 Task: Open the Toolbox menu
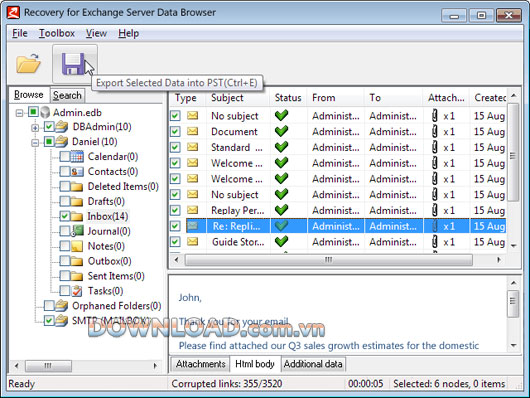(57, 33)
